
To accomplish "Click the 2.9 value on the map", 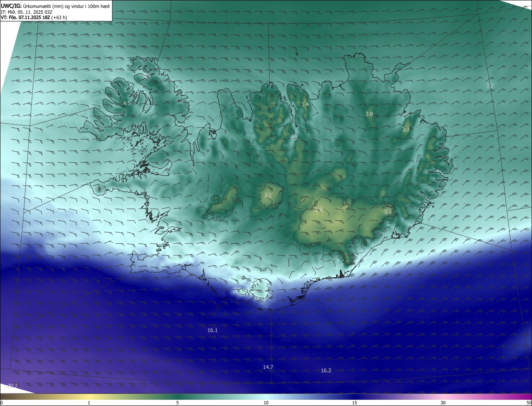I will [x=405, y=116].
